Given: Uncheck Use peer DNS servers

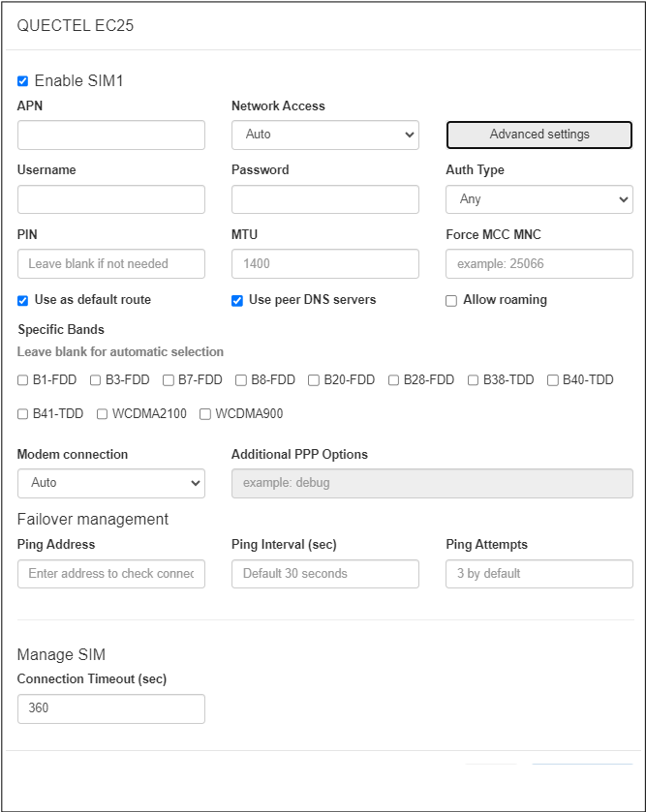Looking at the screenshot, I should [237, 300].
